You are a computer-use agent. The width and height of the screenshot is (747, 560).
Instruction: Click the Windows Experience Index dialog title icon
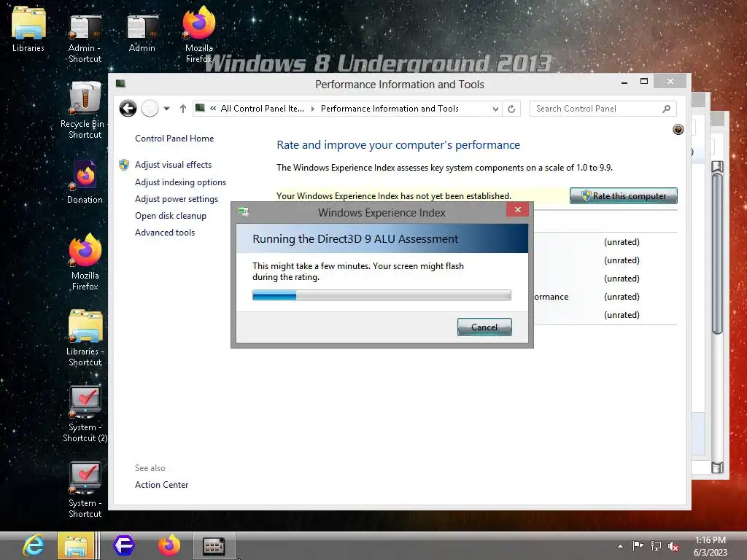[x=244, y=212]
